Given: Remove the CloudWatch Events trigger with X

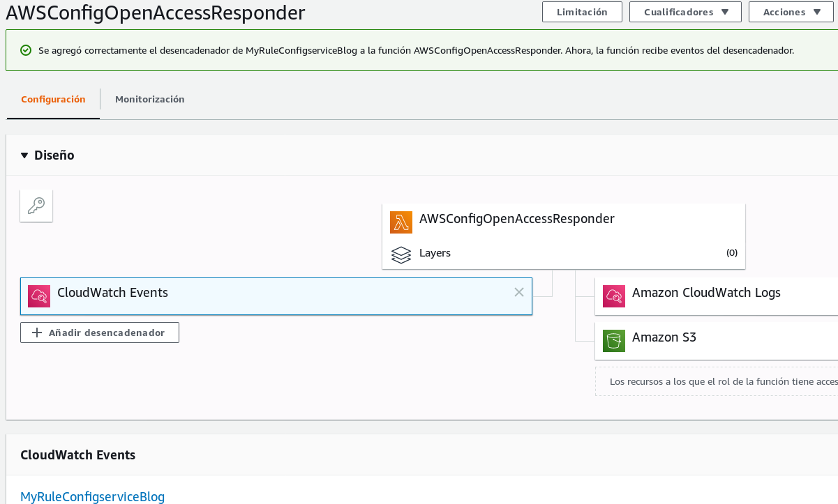Looking at the screenshot, I should click(518, 293).
